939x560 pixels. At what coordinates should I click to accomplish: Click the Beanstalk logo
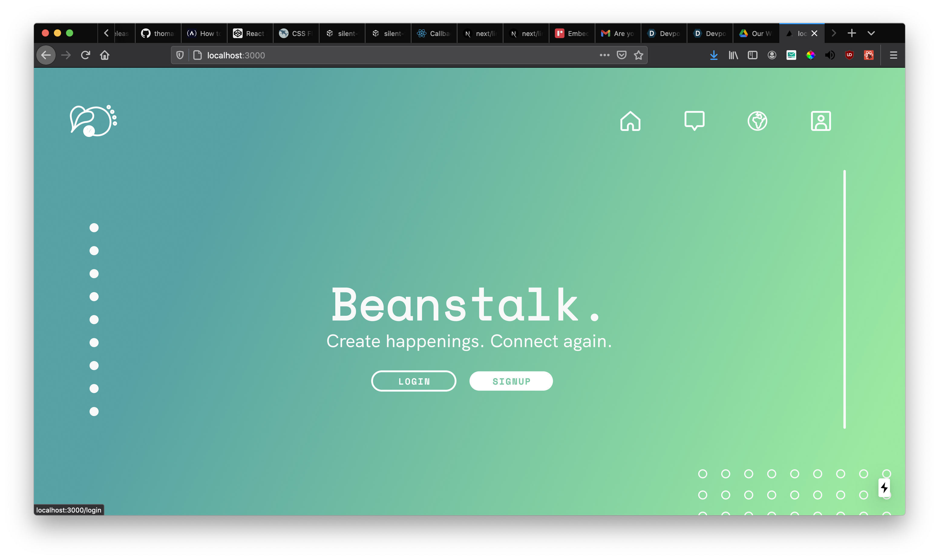(93, 121)
